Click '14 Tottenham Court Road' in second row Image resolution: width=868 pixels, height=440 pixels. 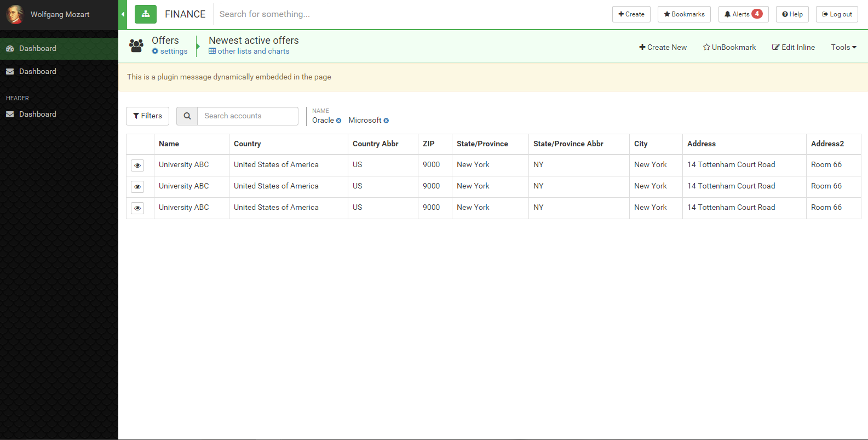click(x=731, y=186)
